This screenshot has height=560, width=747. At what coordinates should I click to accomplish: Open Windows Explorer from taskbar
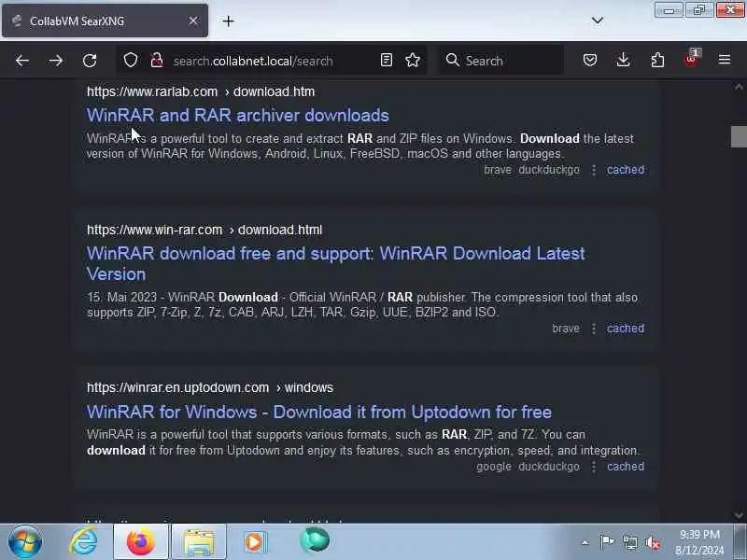(199, 542)
